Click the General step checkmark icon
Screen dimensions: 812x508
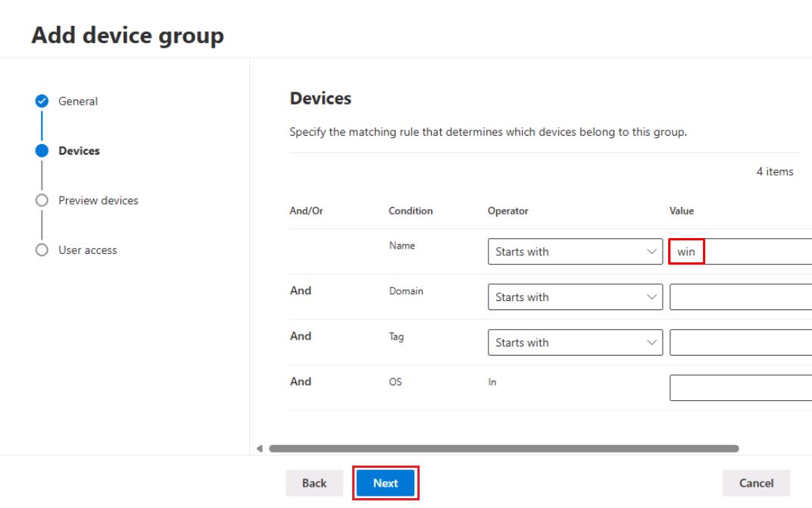tap(42, 101)
